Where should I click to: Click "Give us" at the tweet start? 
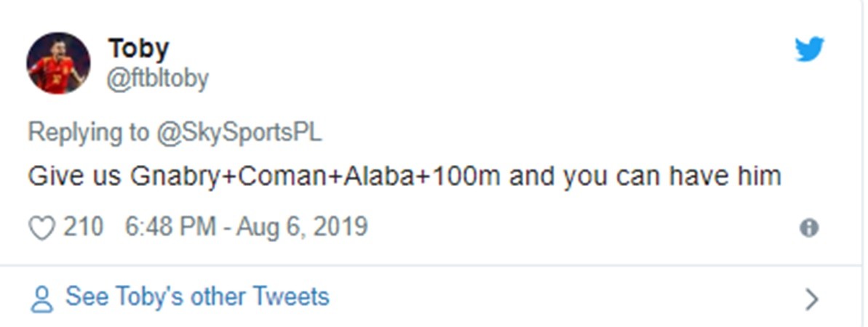point(73,177)
